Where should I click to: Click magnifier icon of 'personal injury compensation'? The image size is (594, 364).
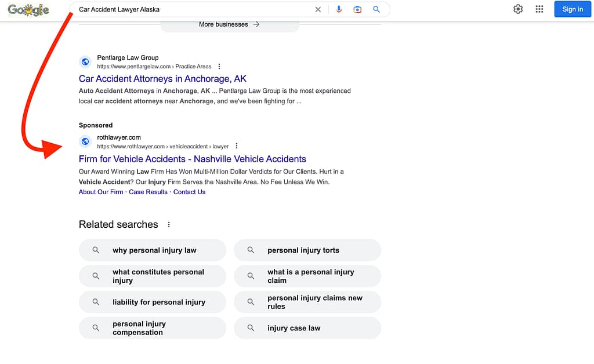[x=96, y=328]
